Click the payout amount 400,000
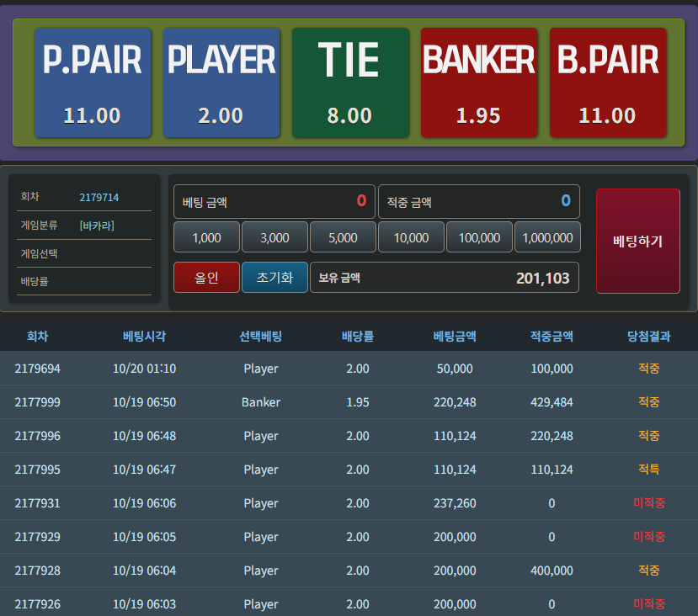 551,571
